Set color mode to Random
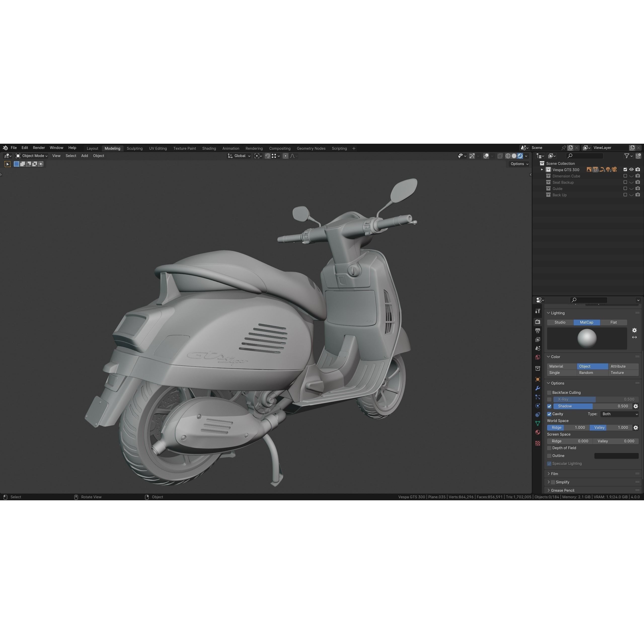Viewport: 644px width, 644px height. (x=593, y=373)
